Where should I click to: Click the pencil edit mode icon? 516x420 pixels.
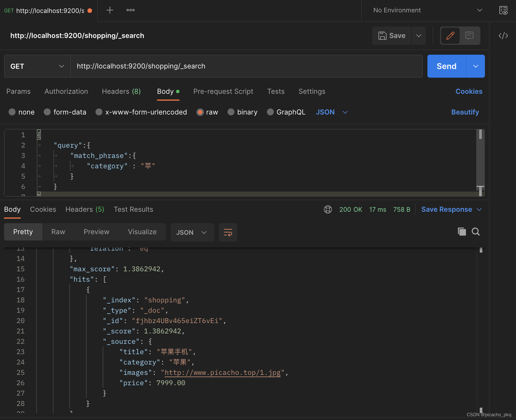(x=450, y=36)
